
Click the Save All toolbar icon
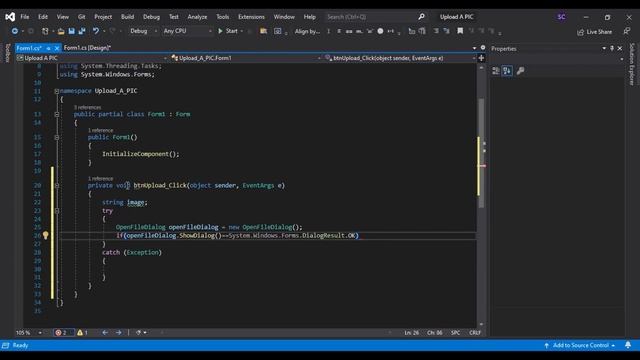click(x=82, y=31)
